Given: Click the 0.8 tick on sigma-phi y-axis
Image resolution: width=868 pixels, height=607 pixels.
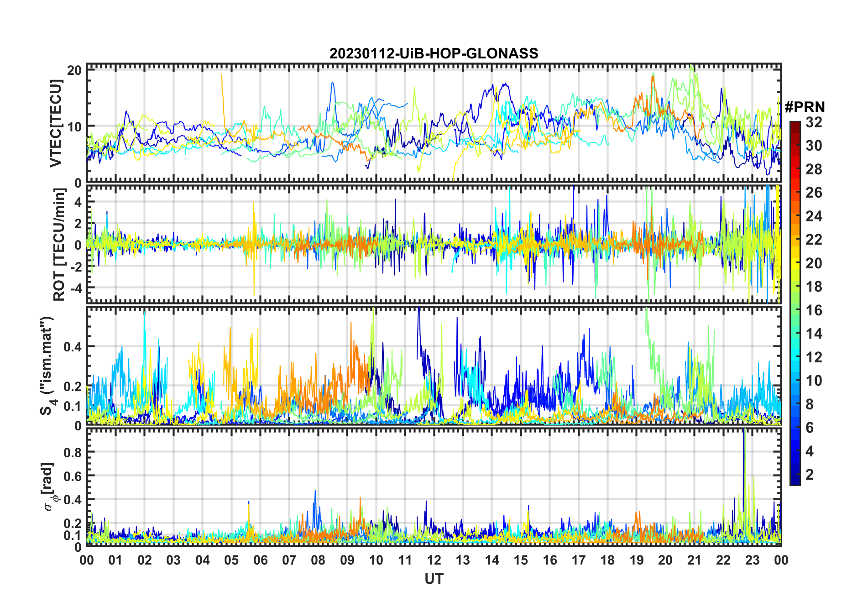Looking at the screenshot, I should pos(73,452).
